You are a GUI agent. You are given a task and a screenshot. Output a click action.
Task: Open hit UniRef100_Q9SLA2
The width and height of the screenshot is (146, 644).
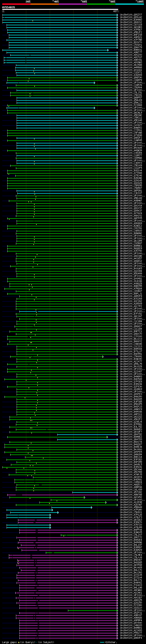point(131,17)
